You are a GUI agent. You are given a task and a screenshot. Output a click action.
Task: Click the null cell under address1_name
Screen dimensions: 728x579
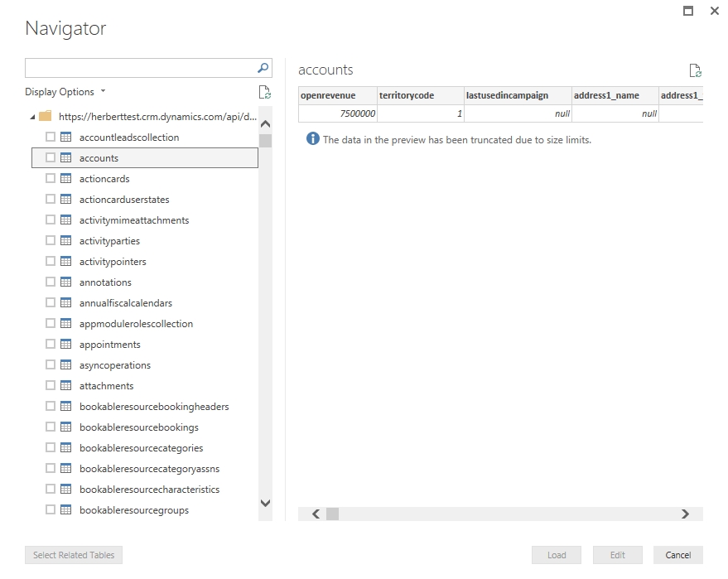tap(615, 113)
